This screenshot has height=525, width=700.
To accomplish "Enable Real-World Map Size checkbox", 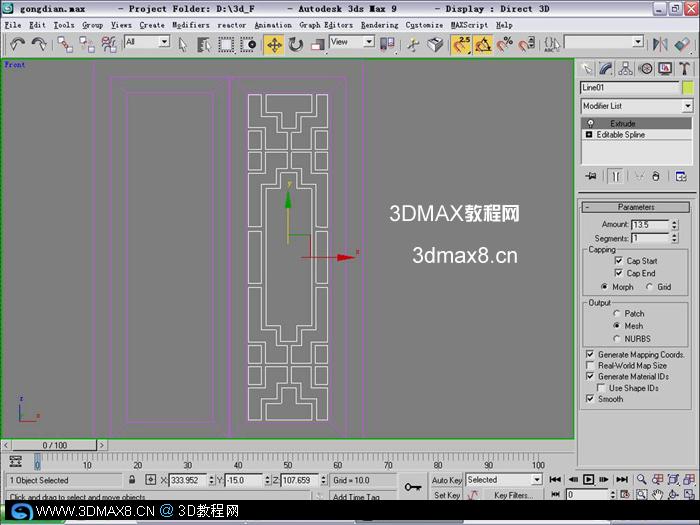I will 590,365.
